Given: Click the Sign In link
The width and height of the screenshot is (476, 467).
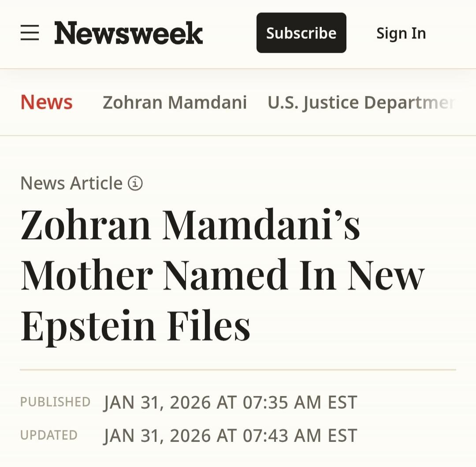Looking at the screenshot, I should pyautogui.click(x=401, y=33).
